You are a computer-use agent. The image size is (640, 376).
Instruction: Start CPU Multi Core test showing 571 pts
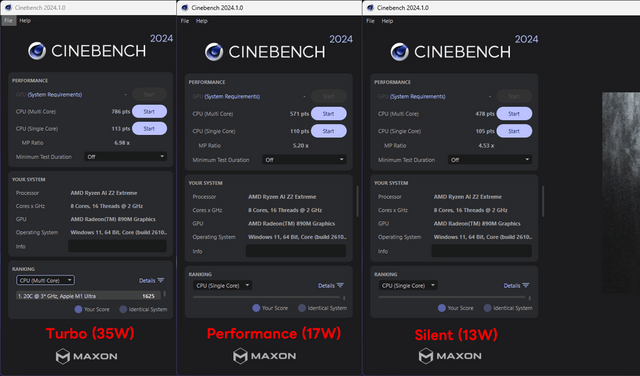click(329, 114)
